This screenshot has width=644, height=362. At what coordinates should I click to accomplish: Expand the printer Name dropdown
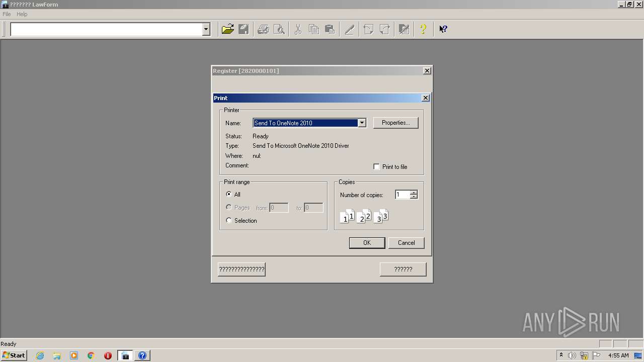tap(361, 123)
